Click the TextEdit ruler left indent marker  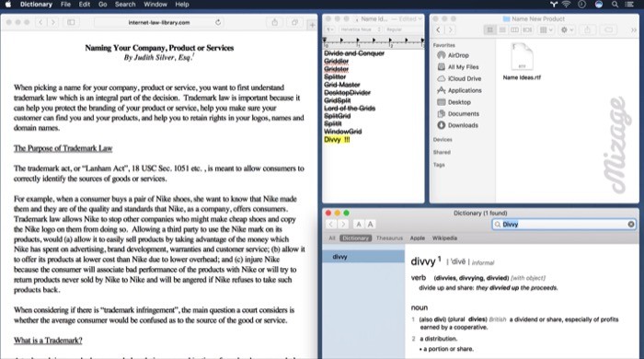[x=325, y=40]
